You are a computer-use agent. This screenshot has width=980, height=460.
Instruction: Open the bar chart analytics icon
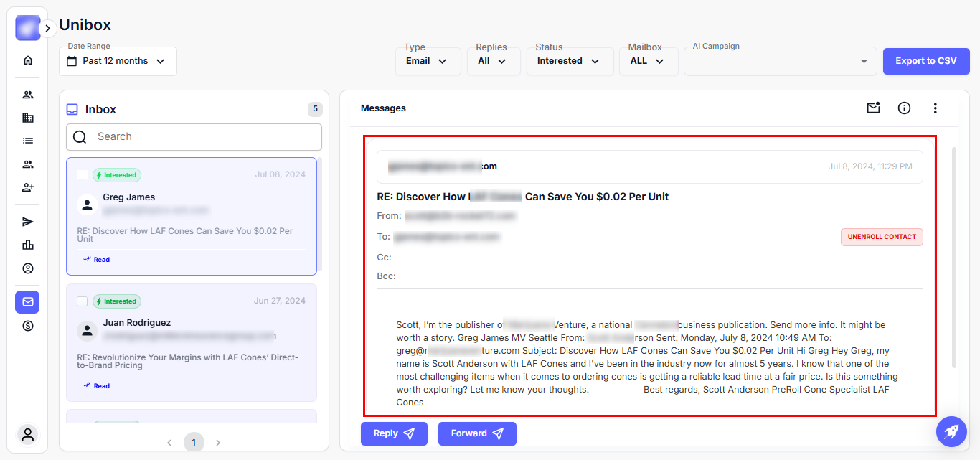28,245
